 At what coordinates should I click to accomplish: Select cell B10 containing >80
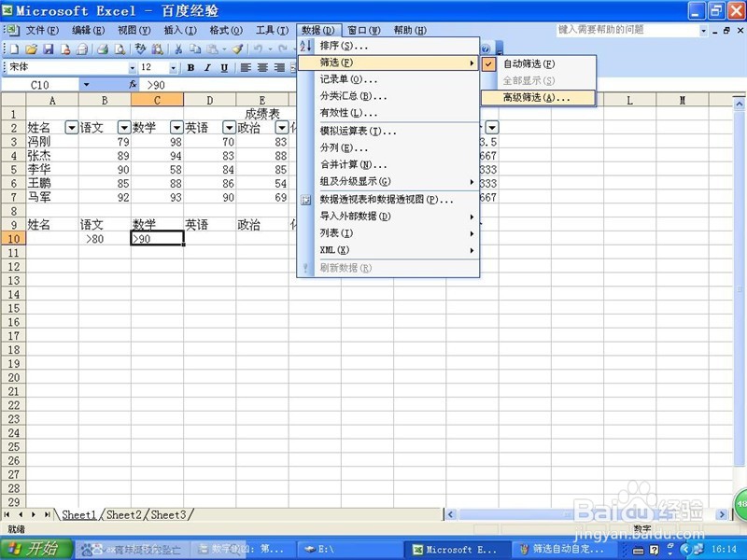click(x=105, y=239)
